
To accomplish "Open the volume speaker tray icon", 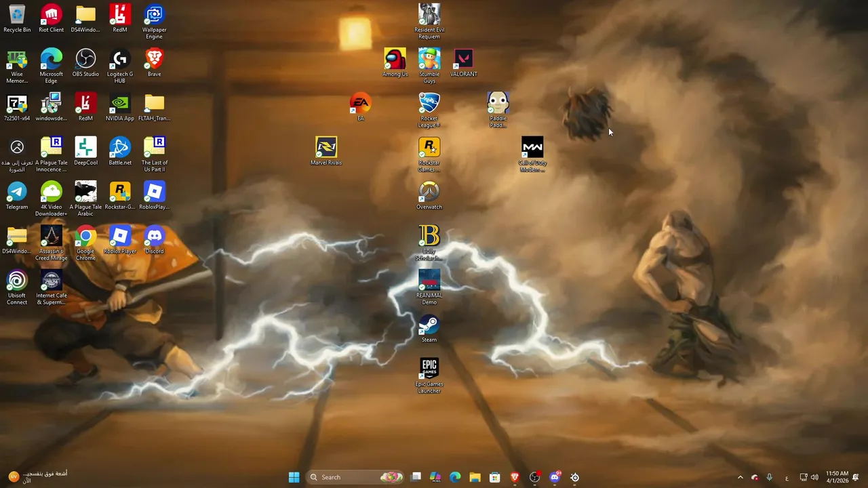I will pos(814,477).
